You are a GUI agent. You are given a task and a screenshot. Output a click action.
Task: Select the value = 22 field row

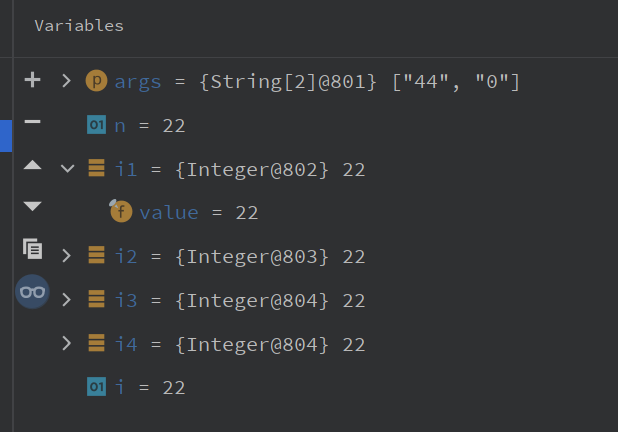click(198, 213)
